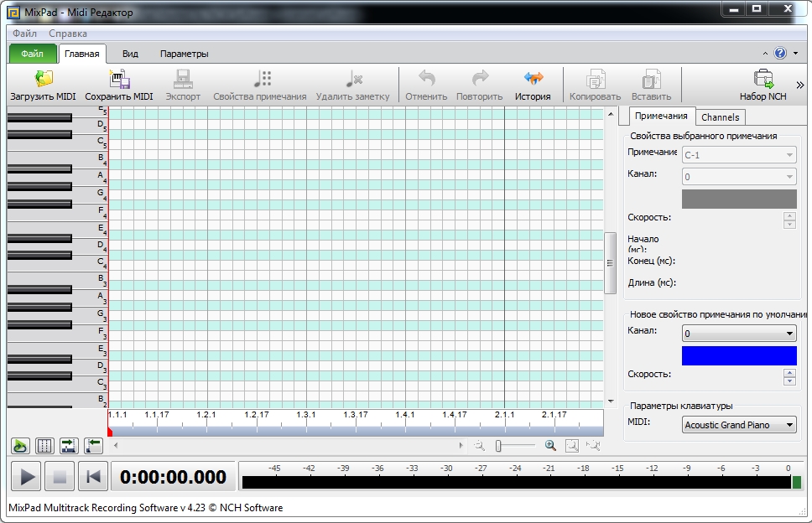Click the horizontal scroll right arrow

[x=461, y=445]
